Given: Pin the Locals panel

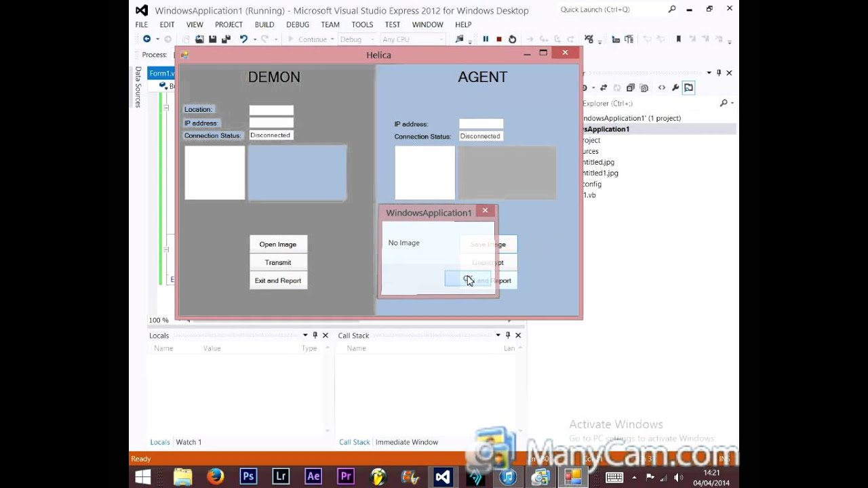Looking at the screenshot, I should click(x=315, y=335).
